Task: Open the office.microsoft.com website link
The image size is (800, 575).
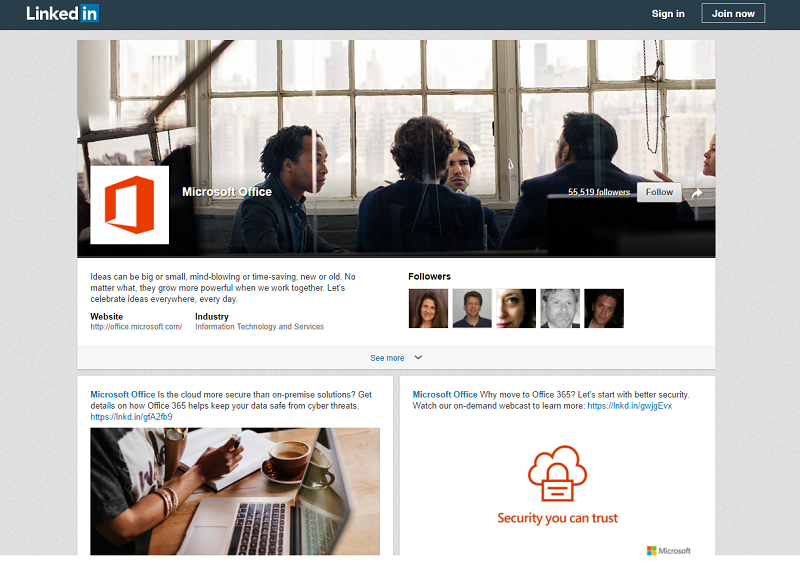Action: pos(136,327)
